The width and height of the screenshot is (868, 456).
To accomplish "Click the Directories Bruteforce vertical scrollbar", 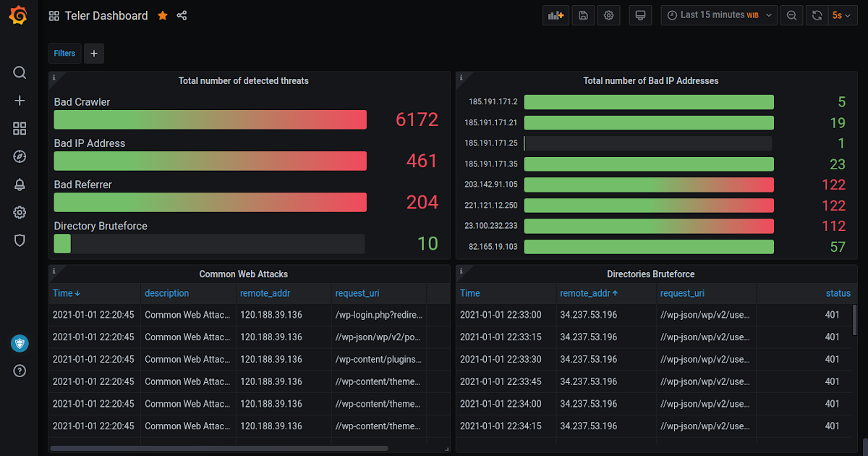I will [854, 321].
